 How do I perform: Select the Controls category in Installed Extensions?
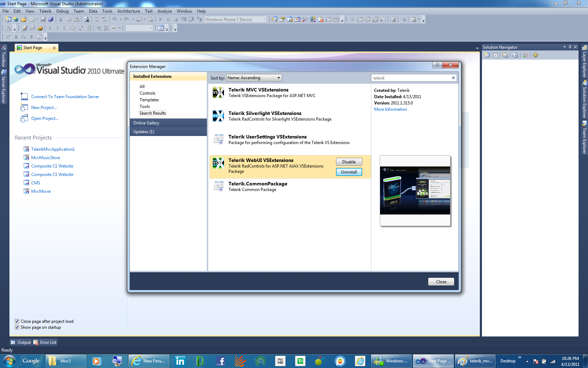tap(147, 93)
